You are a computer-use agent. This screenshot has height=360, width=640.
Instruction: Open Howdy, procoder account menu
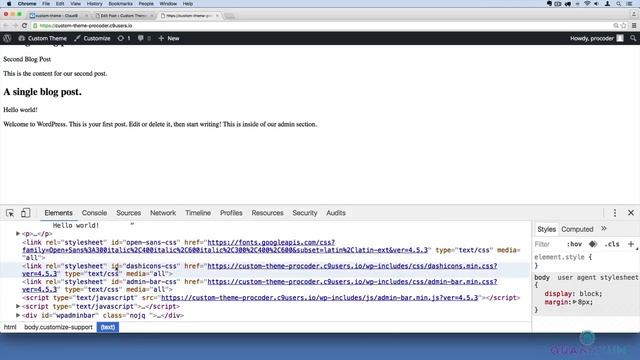pos(596,38)
